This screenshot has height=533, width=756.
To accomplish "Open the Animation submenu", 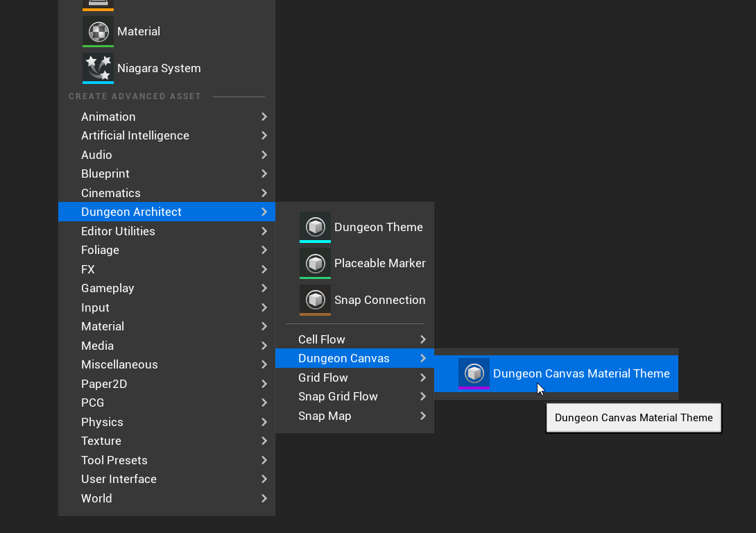I will (x=167, y=117).
